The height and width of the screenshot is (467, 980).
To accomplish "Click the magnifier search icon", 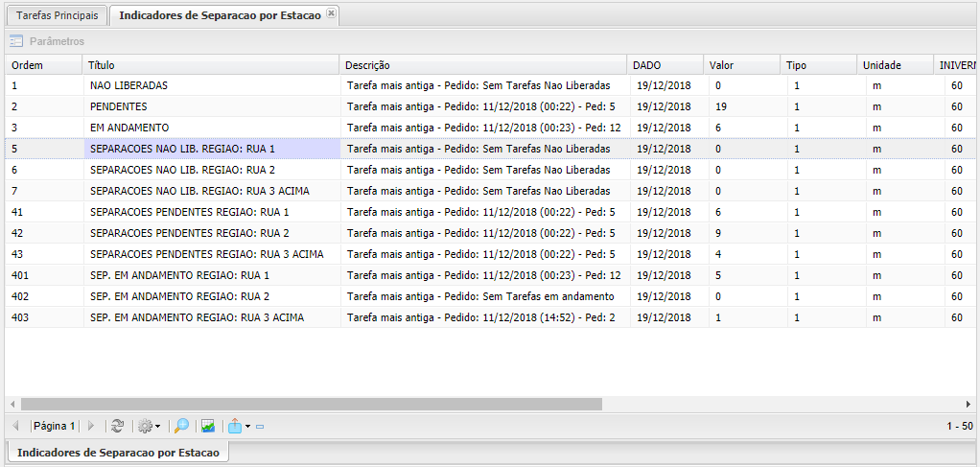I will [181, 426].
